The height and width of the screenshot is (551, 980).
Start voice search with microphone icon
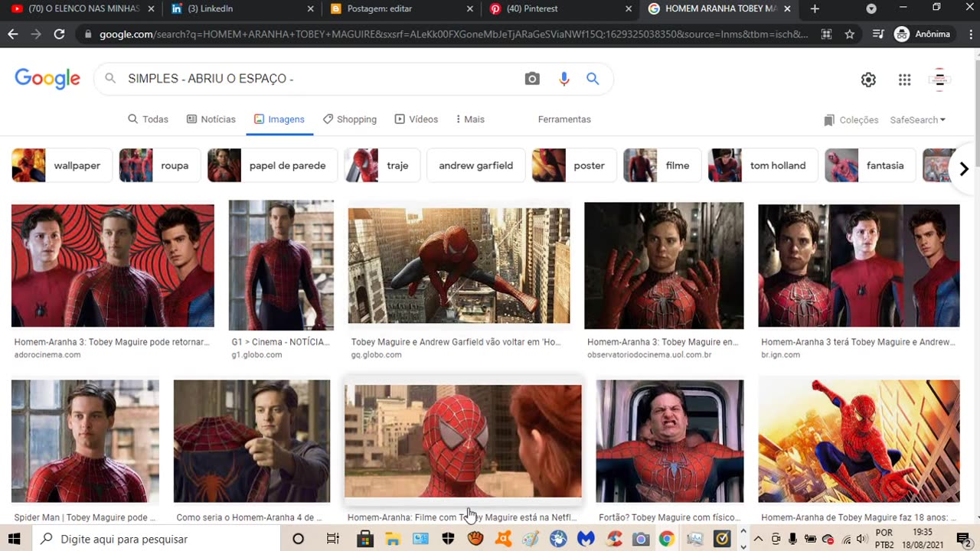click(x=564, y=79)
